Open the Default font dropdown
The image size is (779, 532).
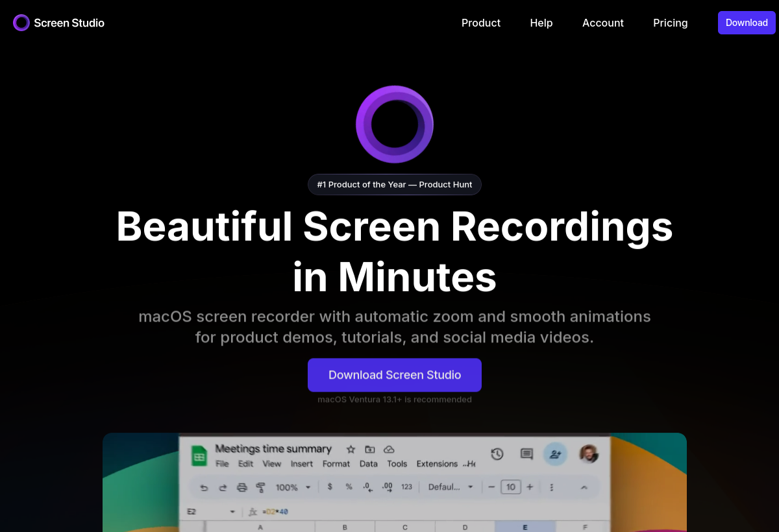451,487
